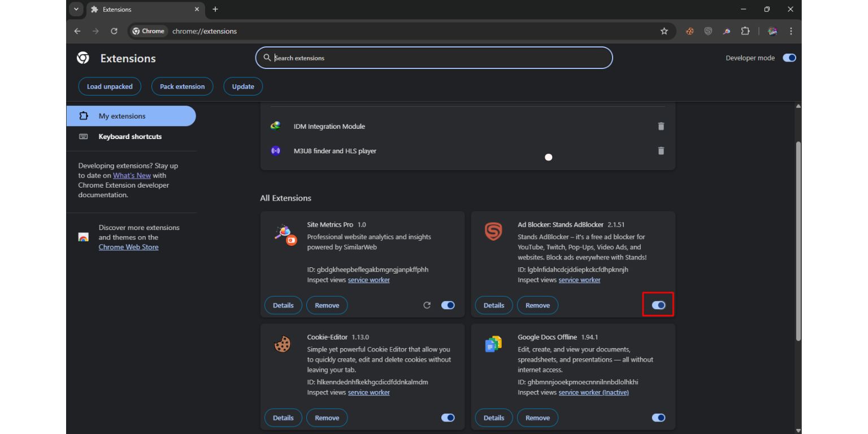Open Details for Cookie-Editor

tap(283, 418)
